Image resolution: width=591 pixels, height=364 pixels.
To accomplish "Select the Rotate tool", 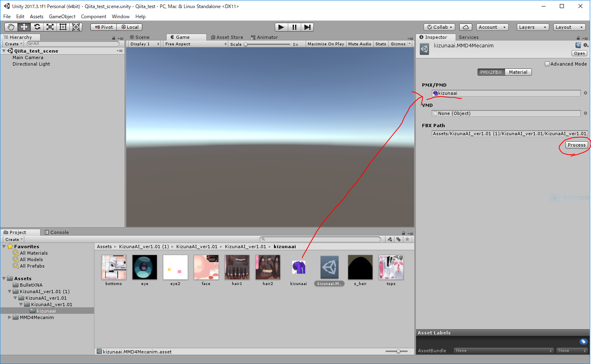I will 37,27.
